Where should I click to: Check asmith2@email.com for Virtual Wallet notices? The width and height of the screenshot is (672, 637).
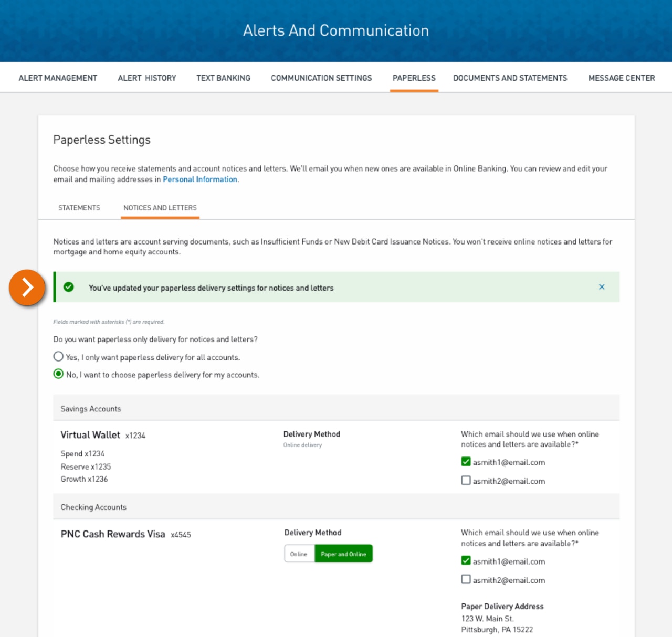click(x=466, y=480)
